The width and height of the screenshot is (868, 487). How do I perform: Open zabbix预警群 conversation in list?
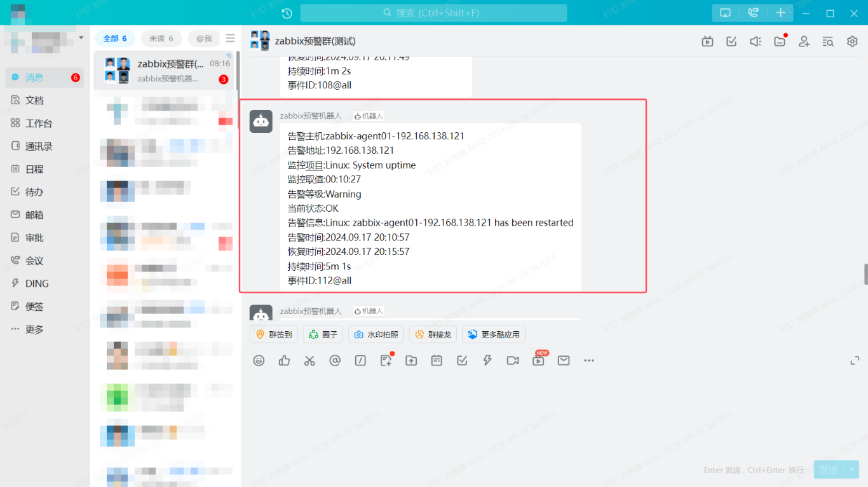(x=163, y=71)
